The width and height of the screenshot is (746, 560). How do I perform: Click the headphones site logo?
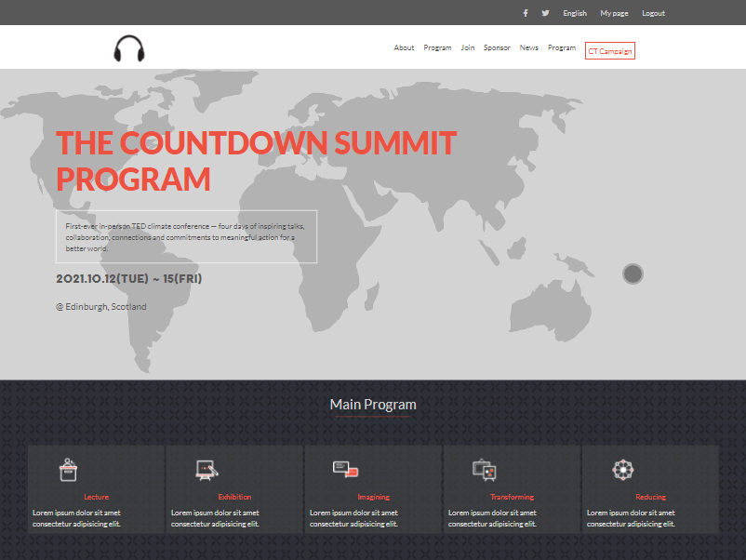coord(129,48)
